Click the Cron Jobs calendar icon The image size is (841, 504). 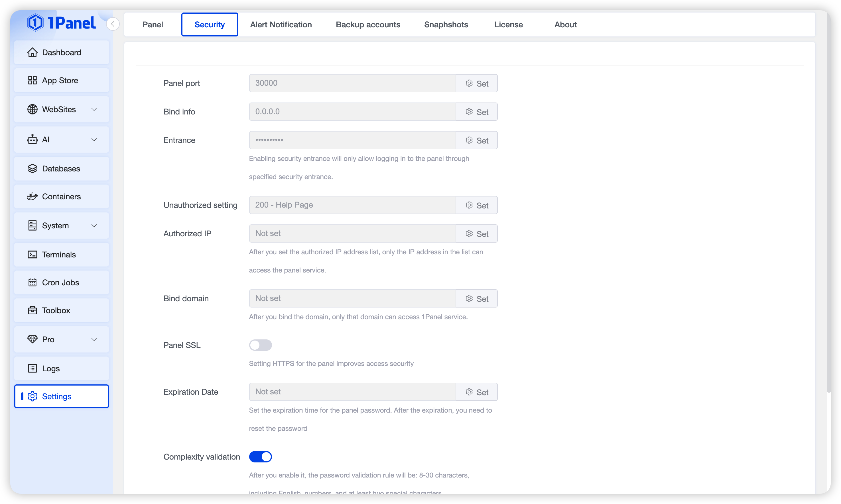[32, 282]
